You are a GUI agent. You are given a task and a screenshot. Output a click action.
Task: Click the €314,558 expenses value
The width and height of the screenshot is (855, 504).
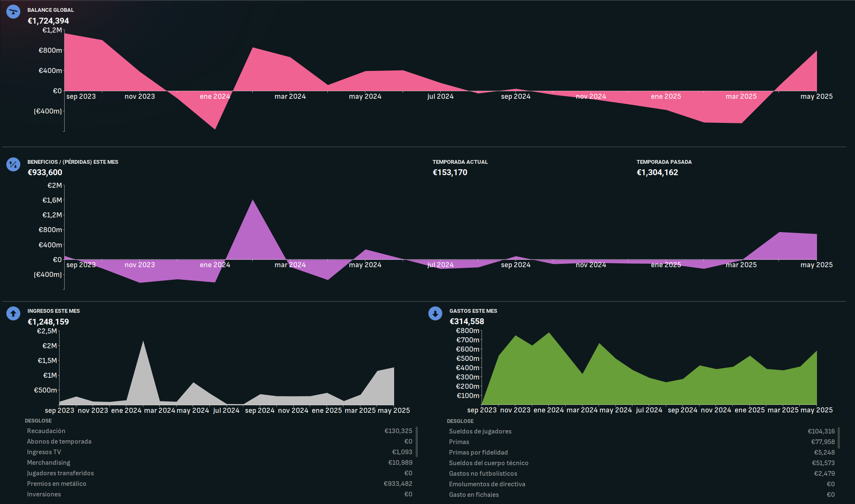(467, 321)
